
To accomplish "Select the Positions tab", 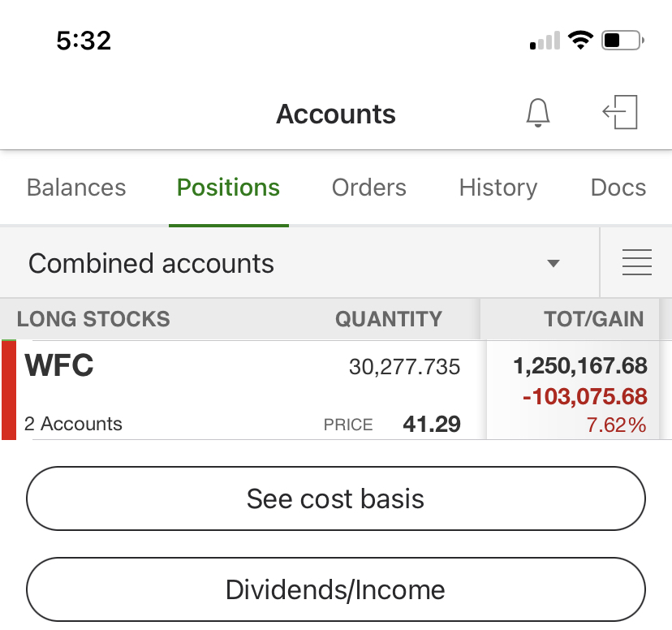I will click(228, 188).
